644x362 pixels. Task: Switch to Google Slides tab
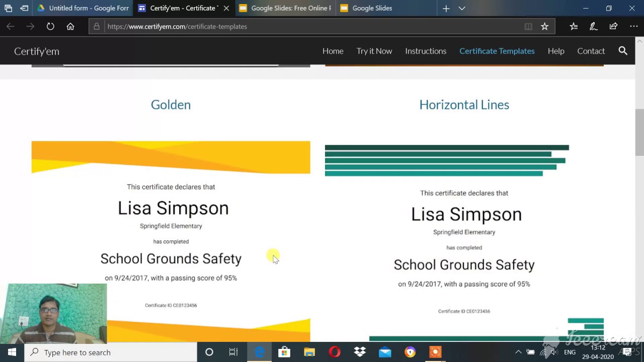[x=372, y=8]
